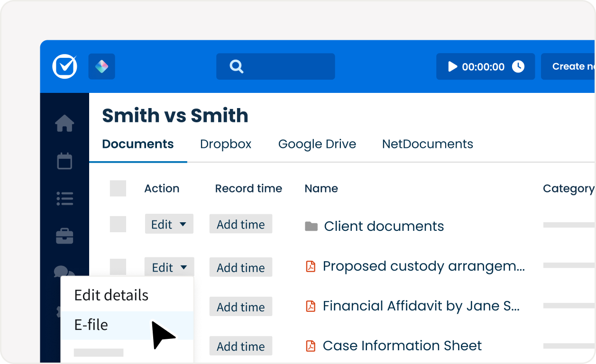This screenshot has height=364, width=596.
Task: Click the clock icon beside the timer
Action: 518,67
